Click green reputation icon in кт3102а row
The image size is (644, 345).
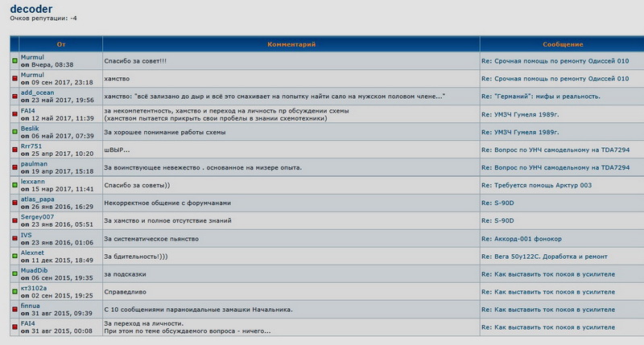[14, 291]
